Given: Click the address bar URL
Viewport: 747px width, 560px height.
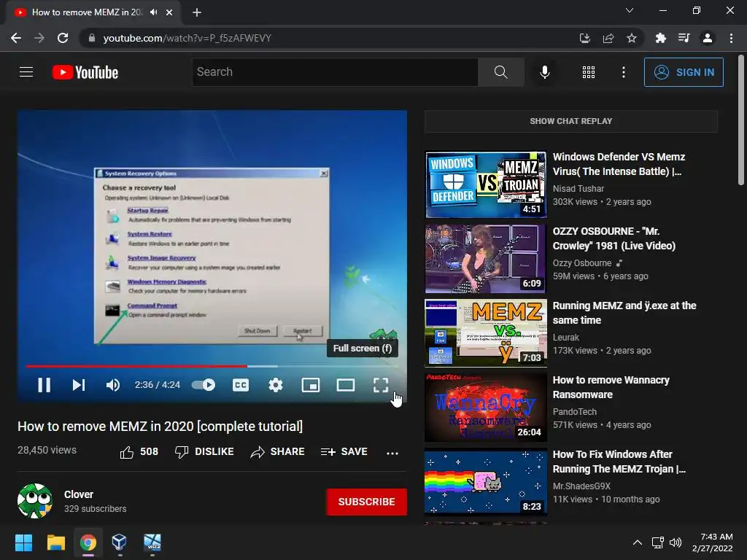Looking at the screenshot, I should 187,38.
